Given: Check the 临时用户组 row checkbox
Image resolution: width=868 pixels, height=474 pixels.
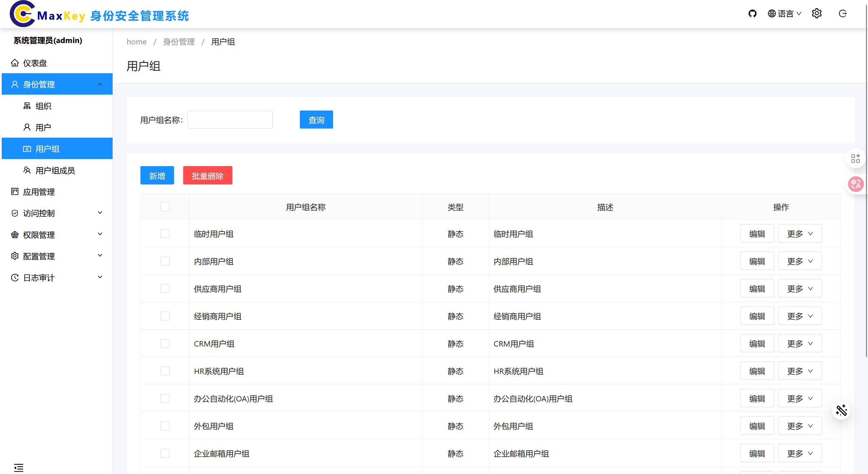Looking at the screenshot, I should [x=165, y=234].
